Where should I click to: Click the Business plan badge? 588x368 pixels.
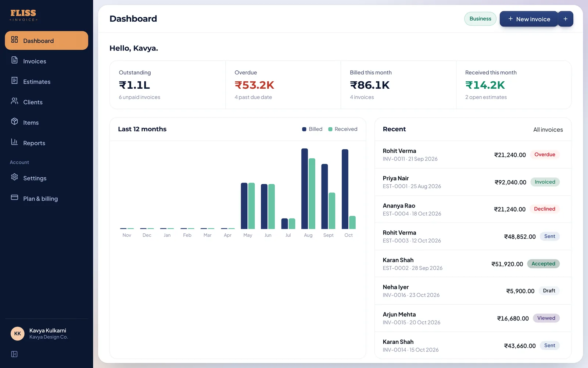pos(480,19)
